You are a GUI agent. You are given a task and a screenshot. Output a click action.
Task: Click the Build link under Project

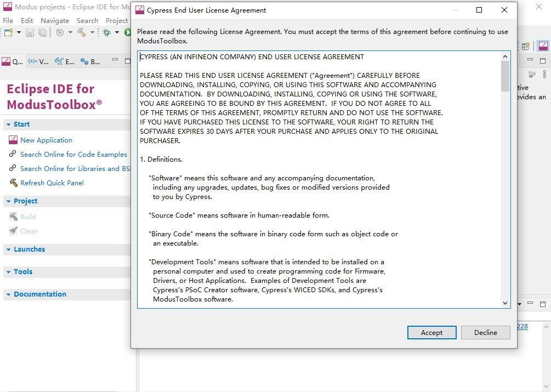click(x=28, y=217)
